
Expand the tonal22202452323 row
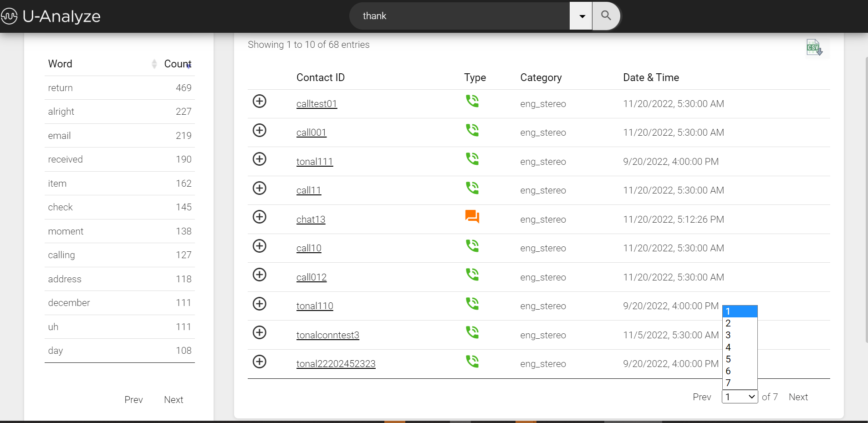point(260,362)
